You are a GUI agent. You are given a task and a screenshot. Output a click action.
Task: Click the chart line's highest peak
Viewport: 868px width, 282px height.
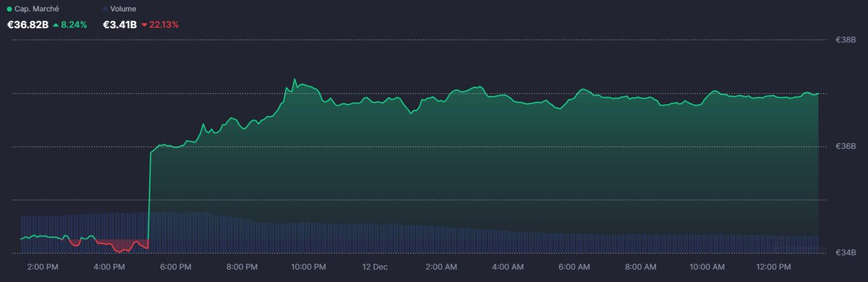294,79
